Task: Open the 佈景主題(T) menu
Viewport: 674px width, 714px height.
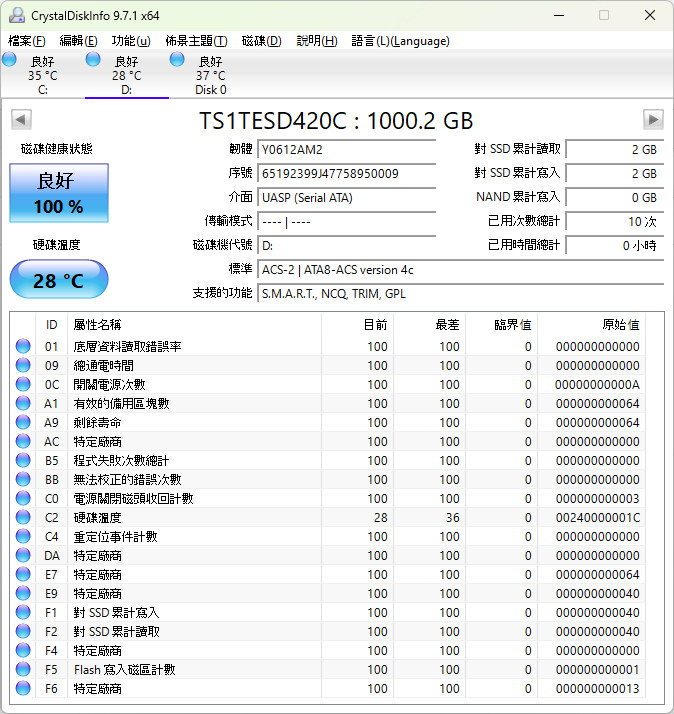Action: pos(196,41)
